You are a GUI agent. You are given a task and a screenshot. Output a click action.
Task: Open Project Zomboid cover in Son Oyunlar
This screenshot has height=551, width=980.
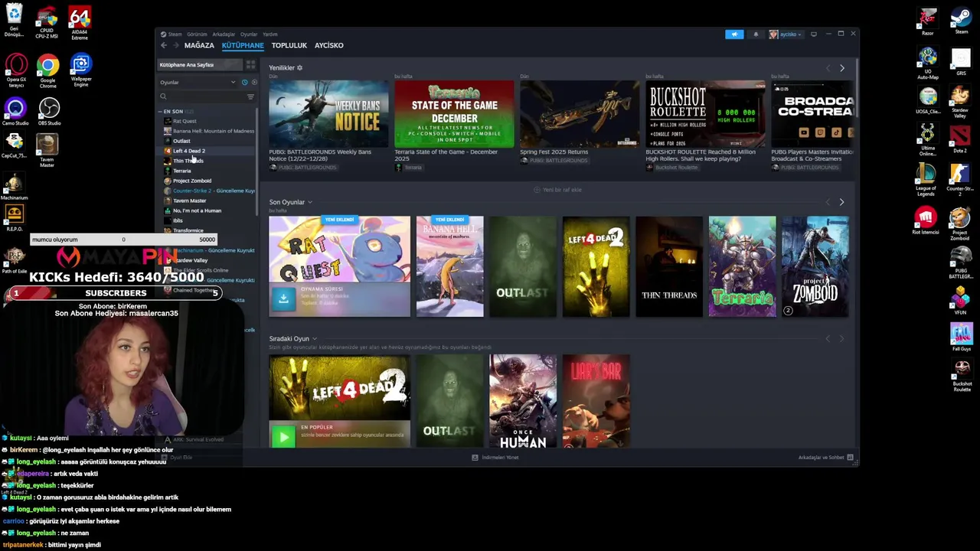tap(815, 266)
